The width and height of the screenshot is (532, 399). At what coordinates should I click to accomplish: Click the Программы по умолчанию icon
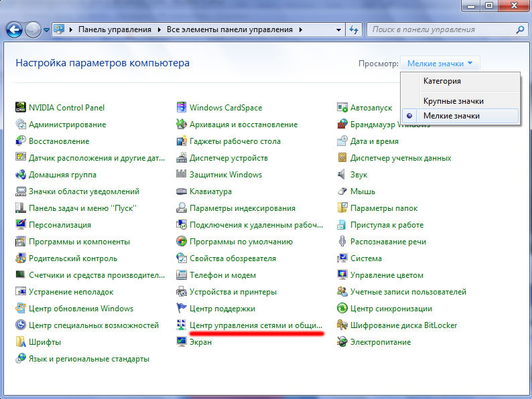182,242
